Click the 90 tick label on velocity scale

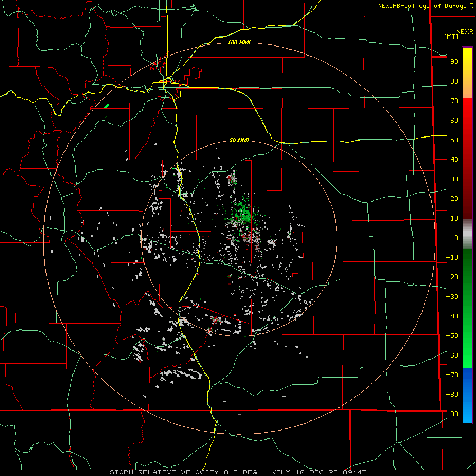tap(454, 62)
